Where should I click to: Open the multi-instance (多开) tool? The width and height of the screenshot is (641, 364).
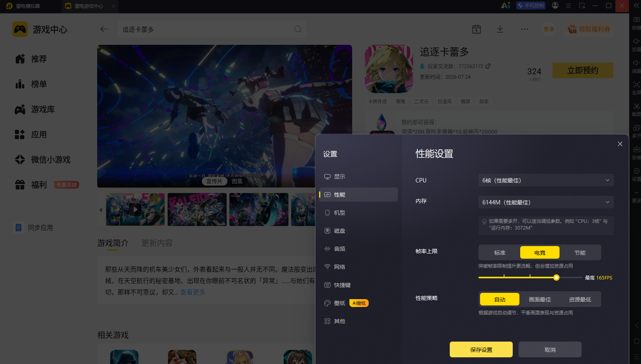pos(636,131)
